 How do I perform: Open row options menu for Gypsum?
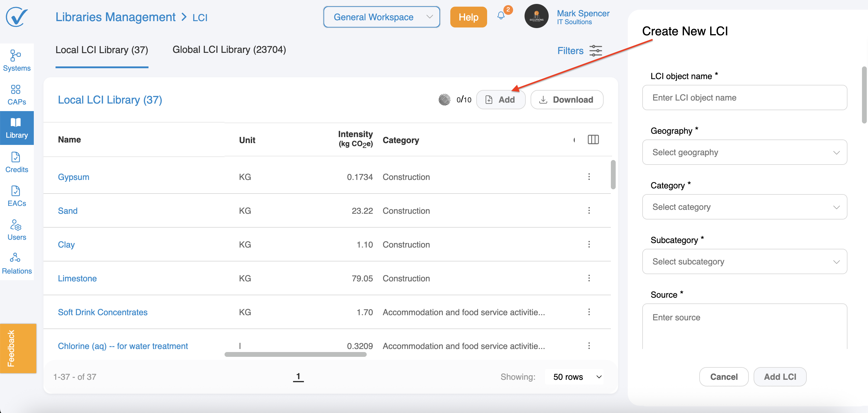(589, 177)
